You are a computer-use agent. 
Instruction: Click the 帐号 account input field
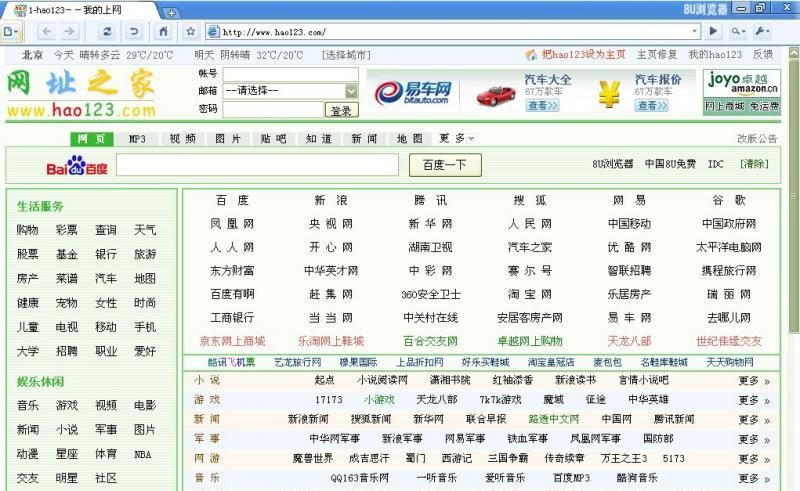coord(290,74)
